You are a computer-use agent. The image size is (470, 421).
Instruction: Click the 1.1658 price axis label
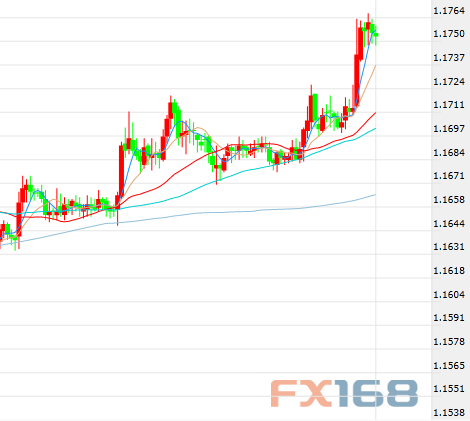[x=449, y=199]
